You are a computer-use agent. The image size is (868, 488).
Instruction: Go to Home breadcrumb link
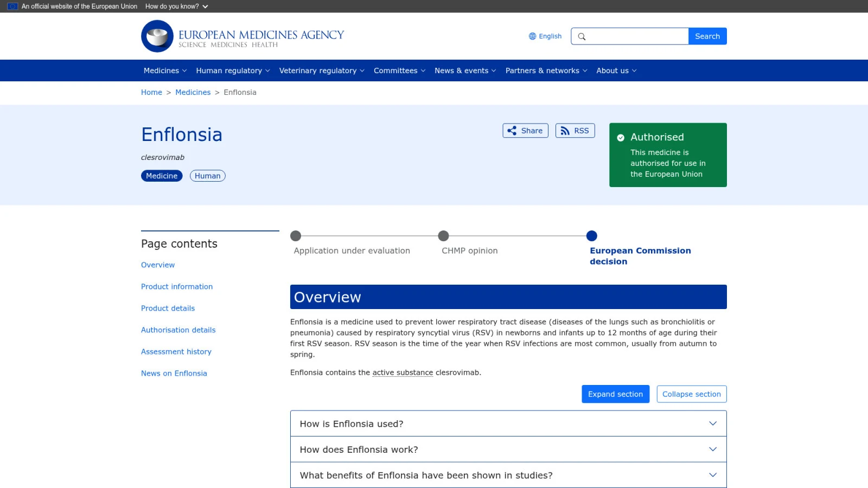coord(151,92)
